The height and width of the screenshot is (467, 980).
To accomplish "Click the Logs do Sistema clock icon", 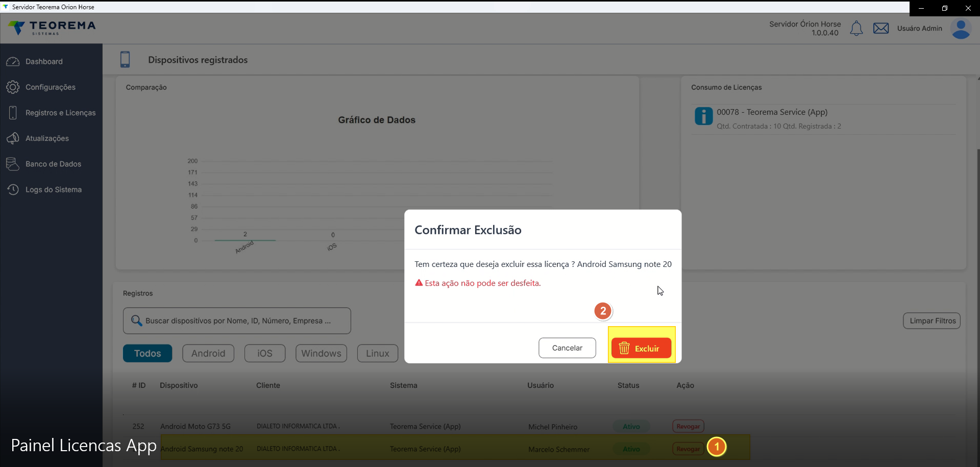I will (13, 189).
